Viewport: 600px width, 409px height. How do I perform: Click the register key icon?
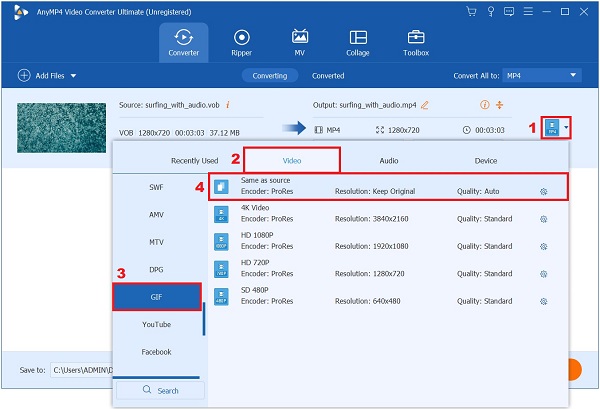(490, 12)
